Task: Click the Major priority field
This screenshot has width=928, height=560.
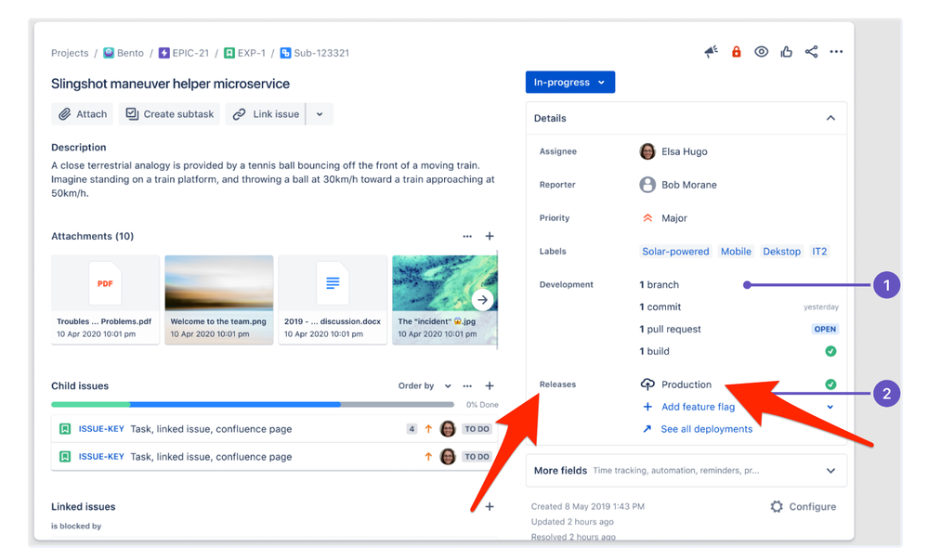Action: tap(664, 218)
